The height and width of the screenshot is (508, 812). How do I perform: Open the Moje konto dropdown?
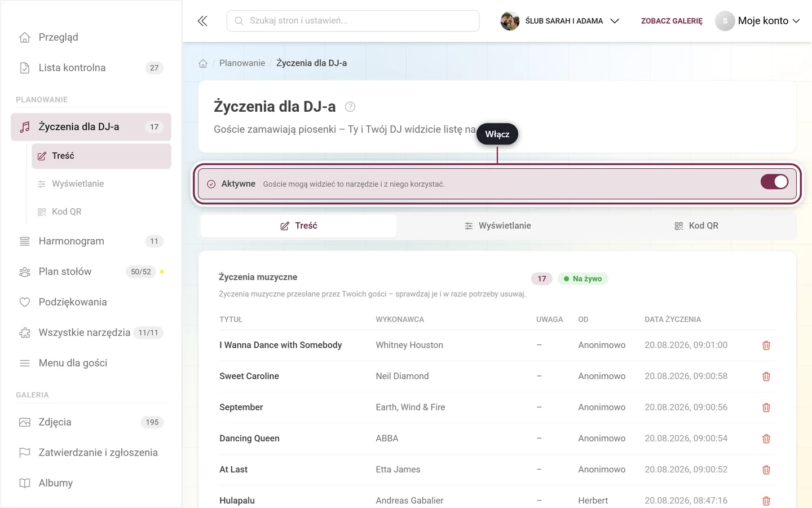(758, 21)
